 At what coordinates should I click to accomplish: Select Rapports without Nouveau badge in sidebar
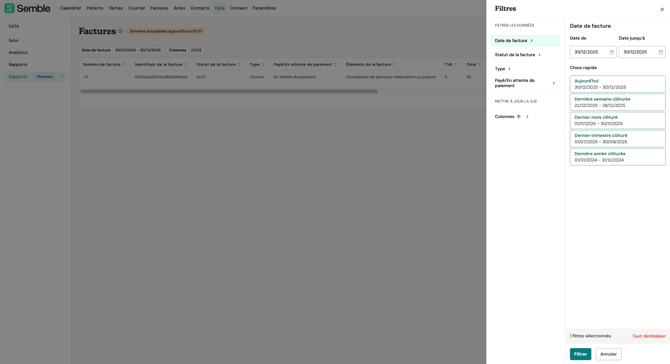(x=18, y=65)
